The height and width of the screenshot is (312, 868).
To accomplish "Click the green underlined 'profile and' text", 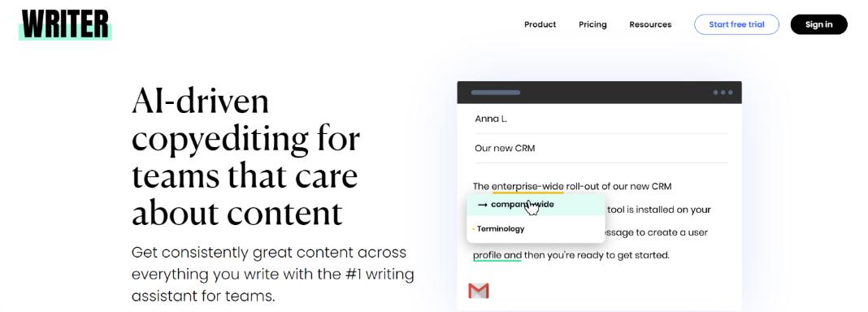I will [x=497, y=256].
